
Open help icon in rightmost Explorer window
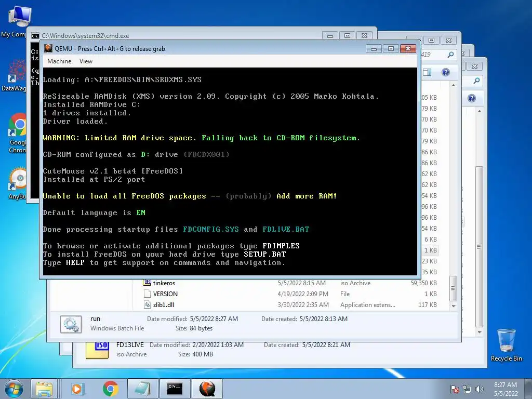[472, 98]
